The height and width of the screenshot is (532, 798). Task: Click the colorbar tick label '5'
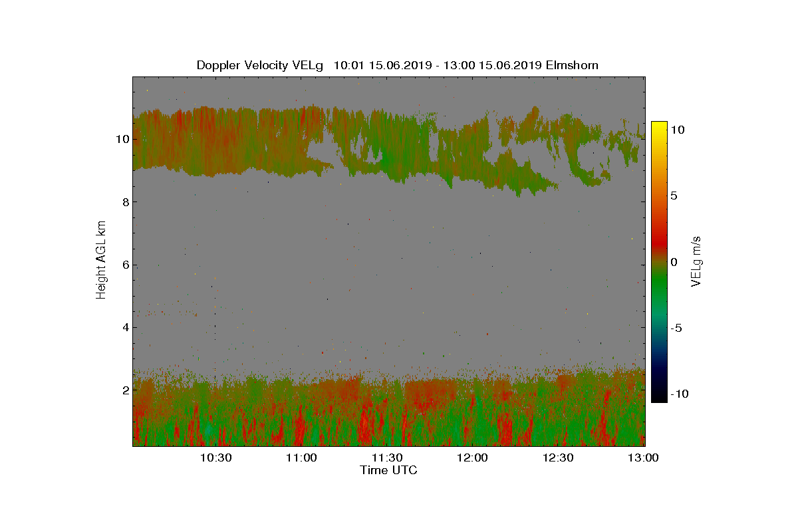coord(674,196)
